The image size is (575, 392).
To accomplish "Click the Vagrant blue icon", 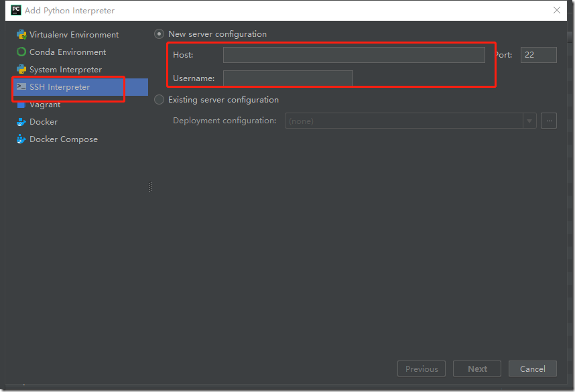I will coord(21,105).
